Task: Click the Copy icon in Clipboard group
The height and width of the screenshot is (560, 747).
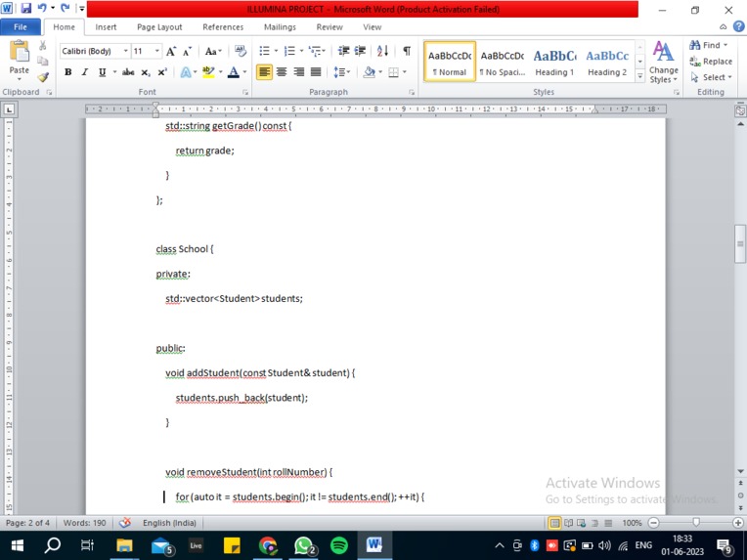Action: [x=43, y=61]
